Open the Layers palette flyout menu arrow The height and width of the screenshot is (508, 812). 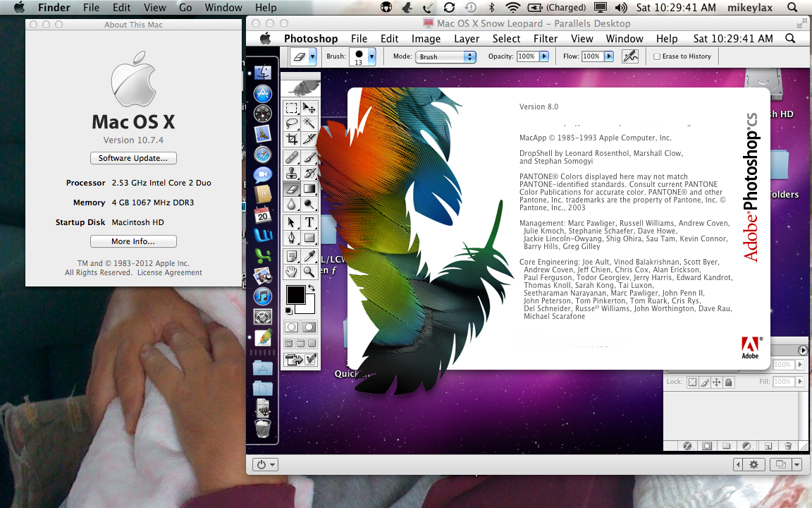[803, 351]
